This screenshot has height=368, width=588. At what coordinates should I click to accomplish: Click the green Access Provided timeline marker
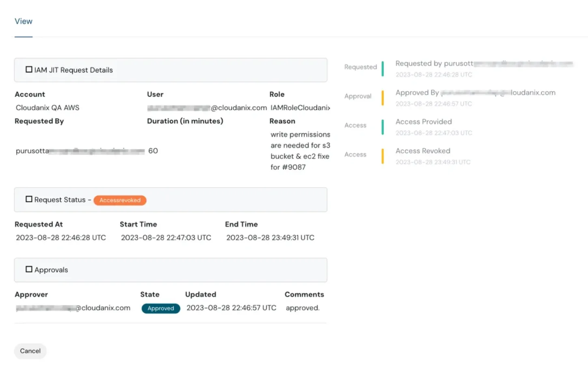(x=382, y=127)
